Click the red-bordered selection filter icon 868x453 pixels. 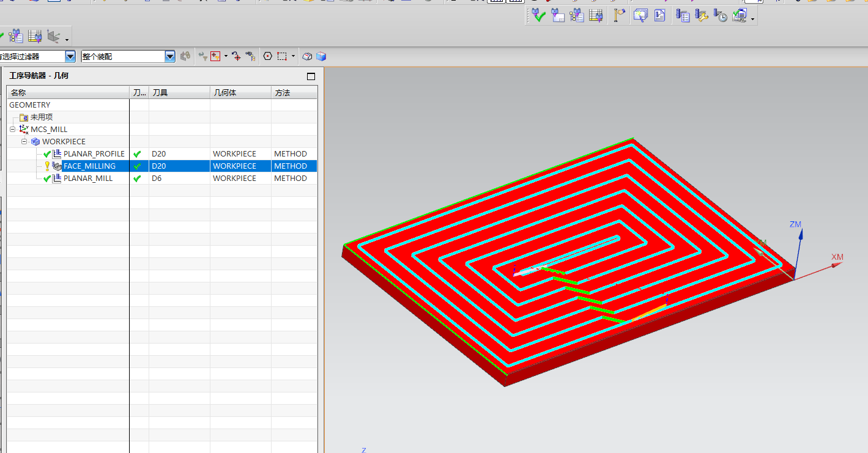click(215, 56)
